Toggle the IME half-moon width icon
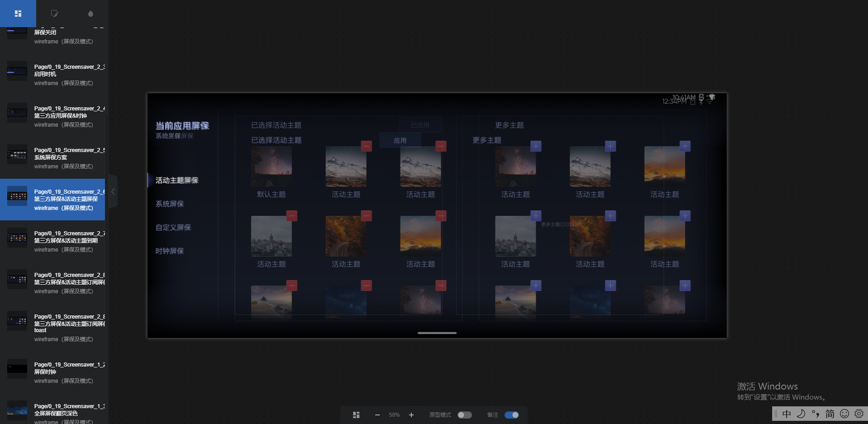Viewport: 868px width, 424px height. [x=801, y=414]
